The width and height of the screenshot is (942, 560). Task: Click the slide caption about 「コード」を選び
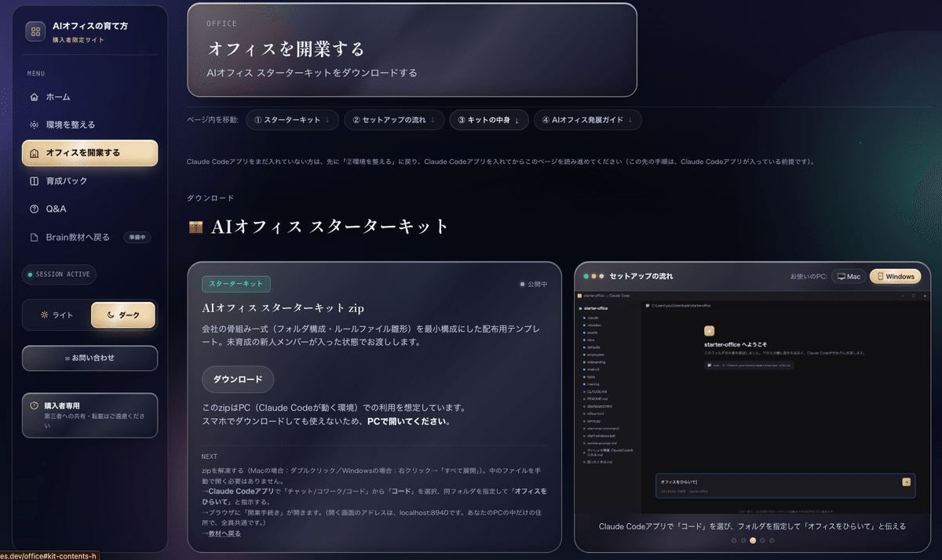[753, 526]
